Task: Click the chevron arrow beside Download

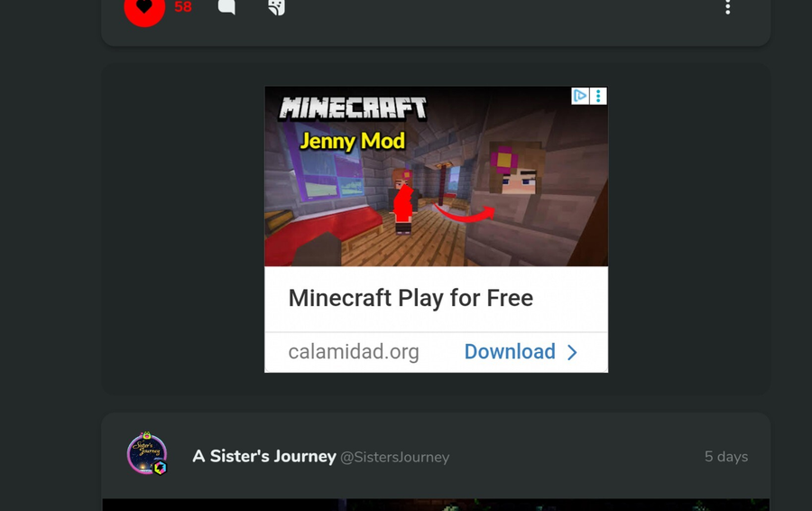Action: pos(572,352)
